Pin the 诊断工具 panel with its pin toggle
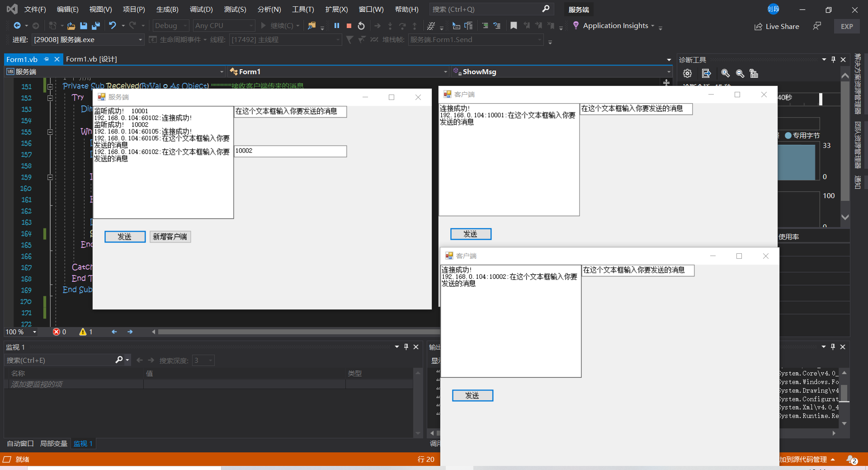Viewport: 868px width, 470px height. coord(833,59)
